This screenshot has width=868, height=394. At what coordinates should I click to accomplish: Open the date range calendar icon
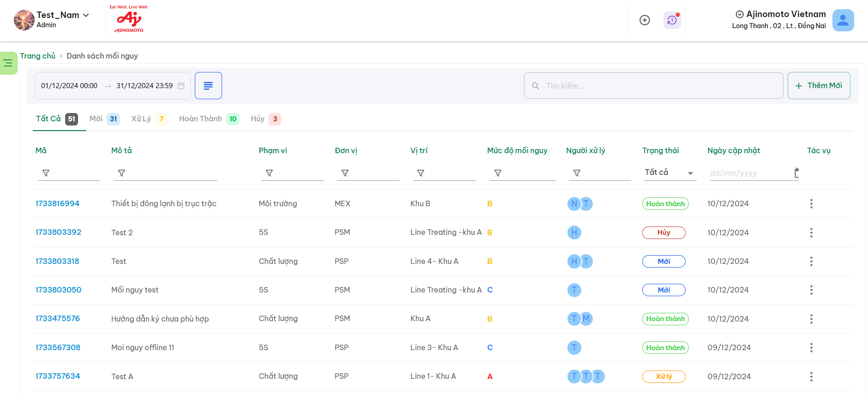[181, 86]
